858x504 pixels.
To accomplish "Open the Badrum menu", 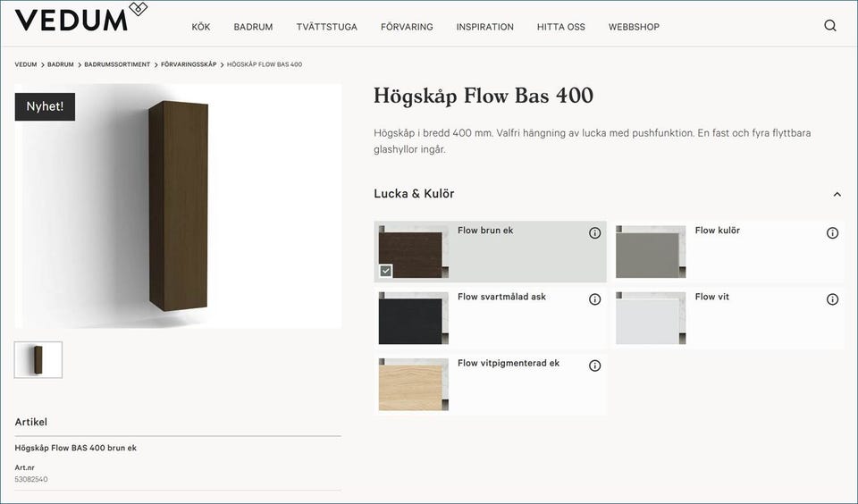I will 253,27.
